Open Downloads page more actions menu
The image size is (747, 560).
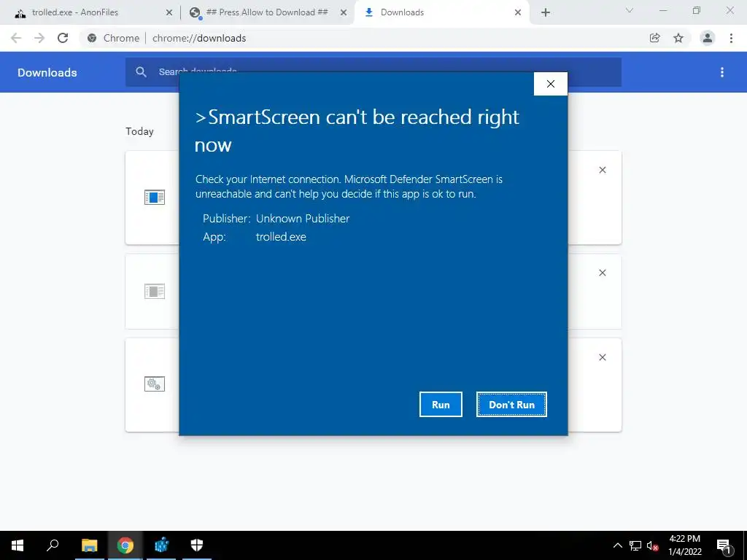[x=722, y=72]
